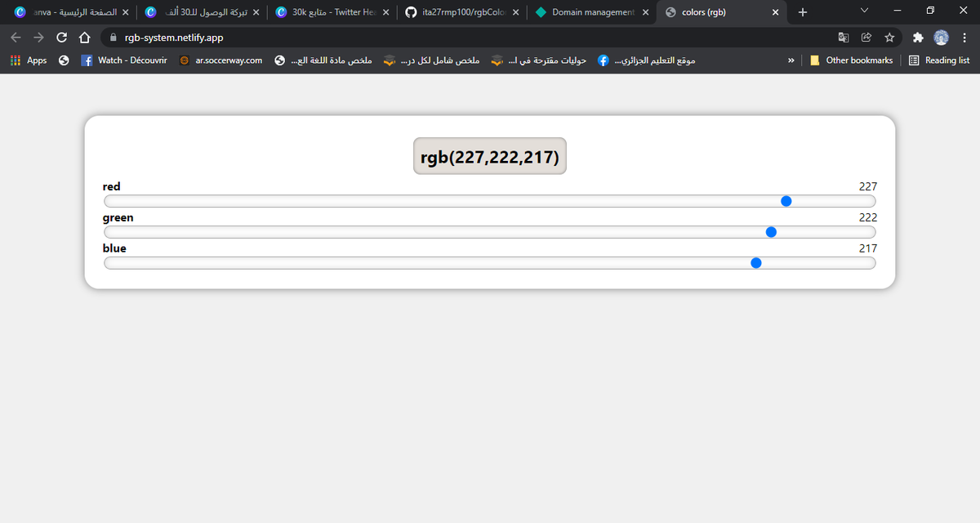Open the Chrome profile avatar

[x=942, y=38]
